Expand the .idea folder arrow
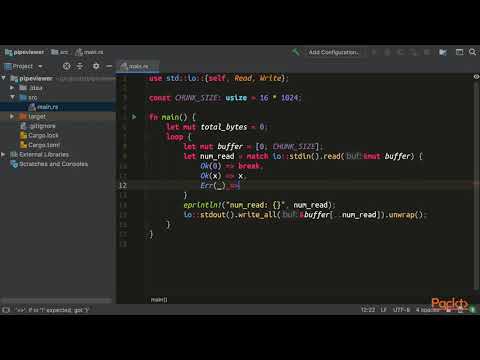The height and width of the screenshot is (360, 480). 12,88
